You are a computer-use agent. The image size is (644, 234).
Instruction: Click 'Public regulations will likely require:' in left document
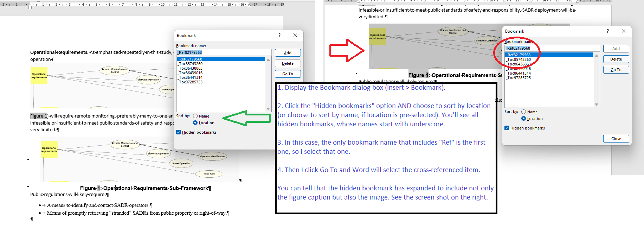tap(68, 194)
